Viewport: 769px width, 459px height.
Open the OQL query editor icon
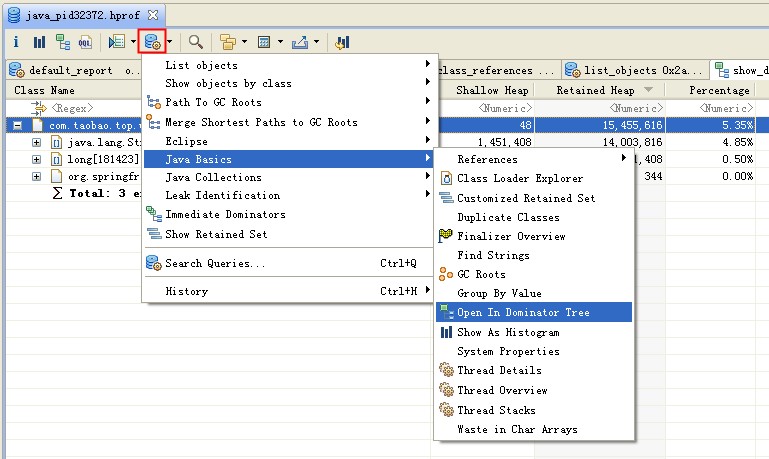pyautogui.click(x=85, y=42)
